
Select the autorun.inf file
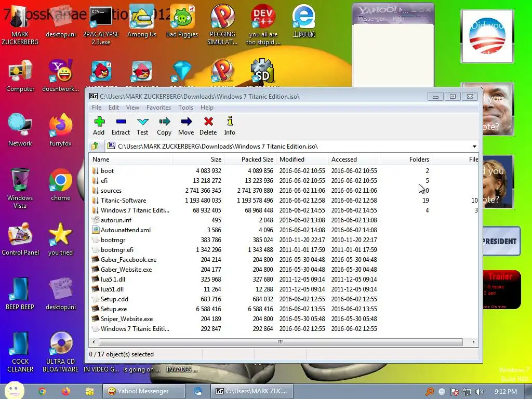(284, 220)
